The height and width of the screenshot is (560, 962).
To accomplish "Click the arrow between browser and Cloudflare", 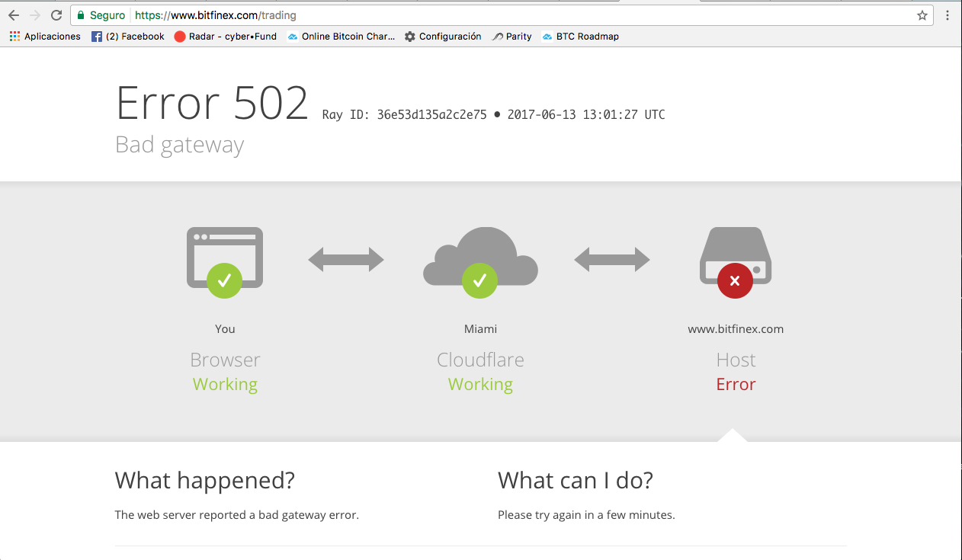I will click(x=346, y=260).
